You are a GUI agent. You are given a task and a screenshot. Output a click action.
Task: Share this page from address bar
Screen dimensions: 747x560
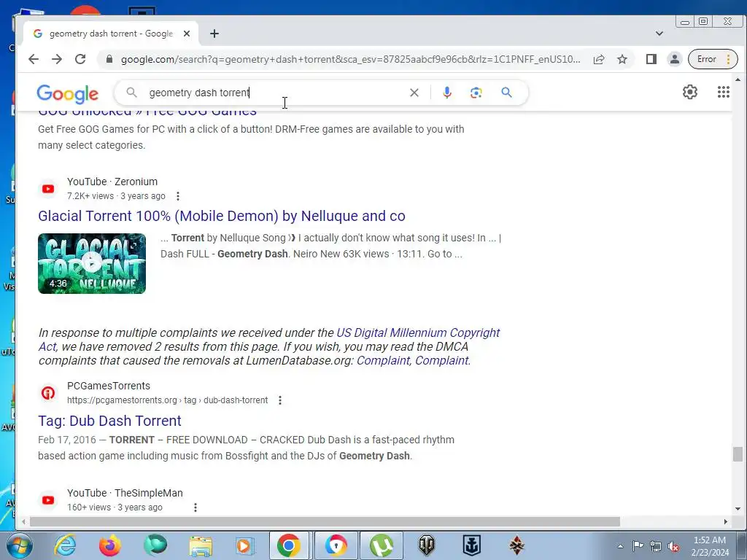(x=599, y=59)
